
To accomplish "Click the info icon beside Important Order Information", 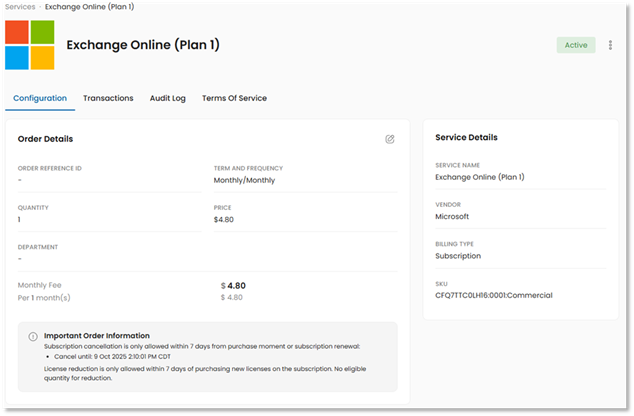I will [x=33, y=336].
